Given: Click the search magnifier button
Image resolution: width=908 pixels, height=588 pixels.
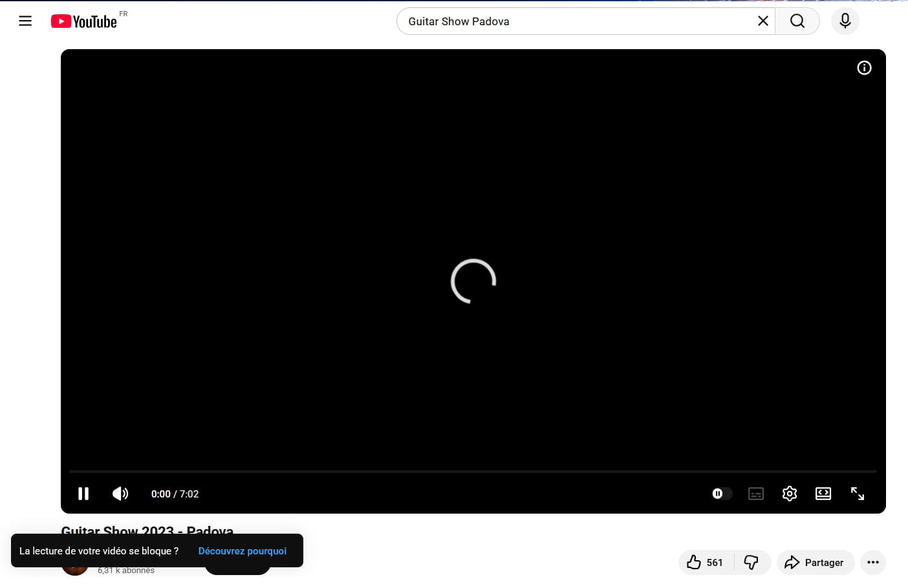Looking at the screenshot, I should coord(797,21).
